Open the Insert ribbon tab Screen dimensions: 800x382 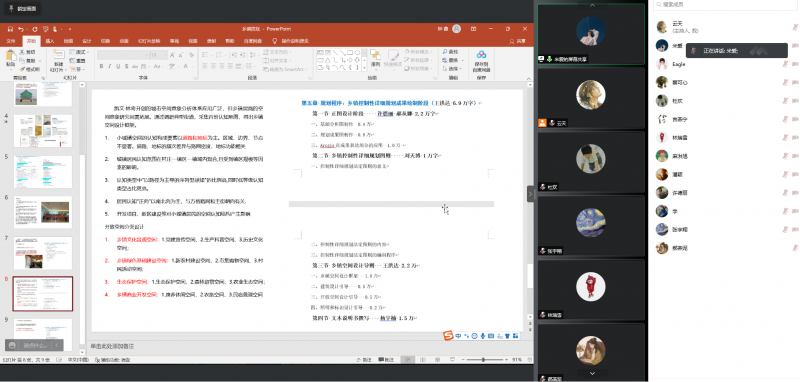[49, 41]
